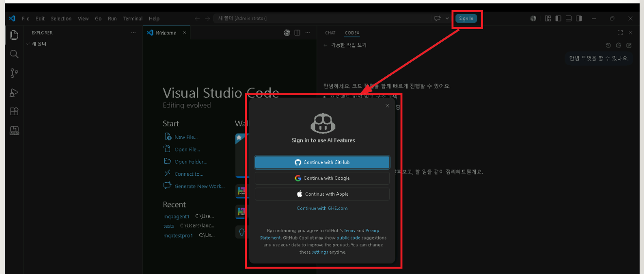Collapse the 새 폴더 folder in Explorer

pyautogui.click(x=28, y=44)
